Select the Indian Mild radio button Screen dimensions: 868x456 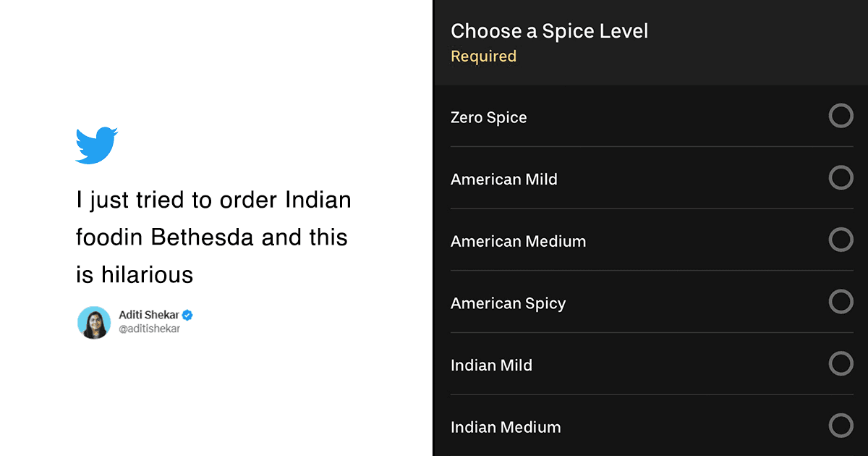(x=841, y=364)
